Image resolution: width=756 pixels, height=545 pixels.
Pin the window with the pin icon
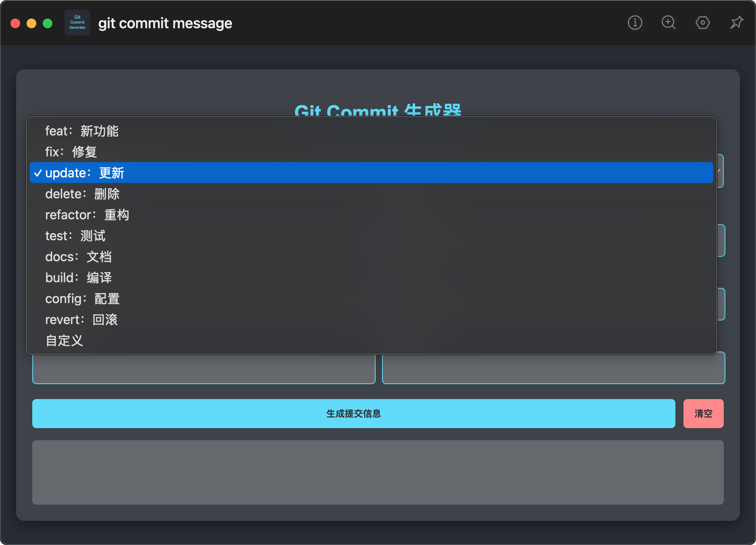point(737,23)
